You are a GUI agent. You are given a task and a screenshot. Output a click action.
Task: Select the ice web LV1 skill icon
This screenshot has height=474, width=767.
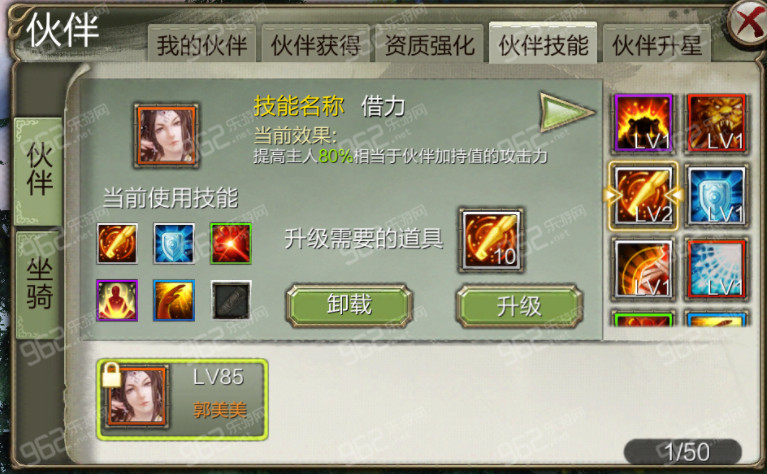(x=716, y=269)
